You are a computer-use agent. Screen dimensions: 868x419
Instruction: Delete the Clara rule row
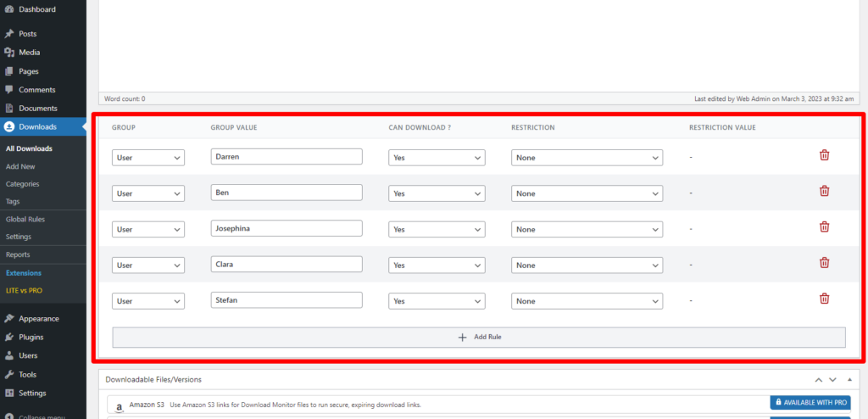824,263
